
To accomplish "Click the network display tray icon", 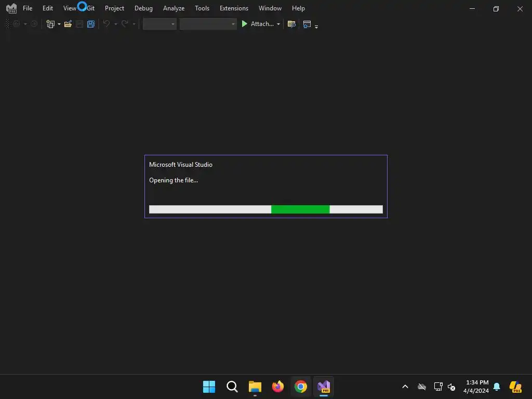I will tap(438, 387).
